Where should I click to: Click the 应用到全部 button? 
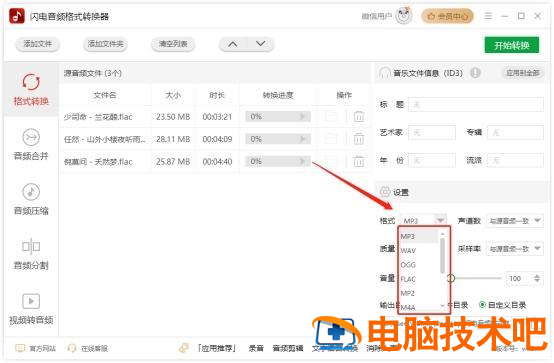tap(523, 73)
